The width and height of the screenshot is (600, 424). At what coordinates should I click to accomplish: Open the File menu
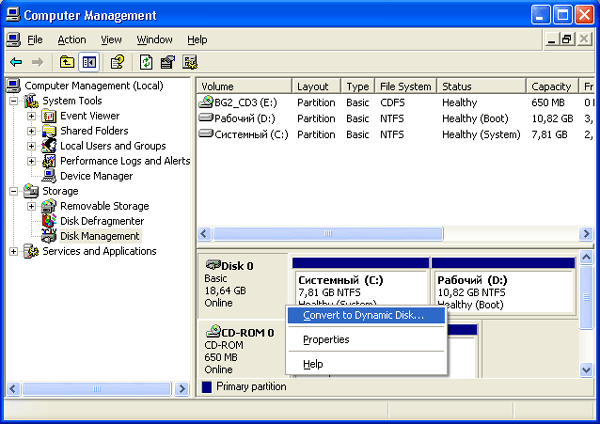(35, 40)
